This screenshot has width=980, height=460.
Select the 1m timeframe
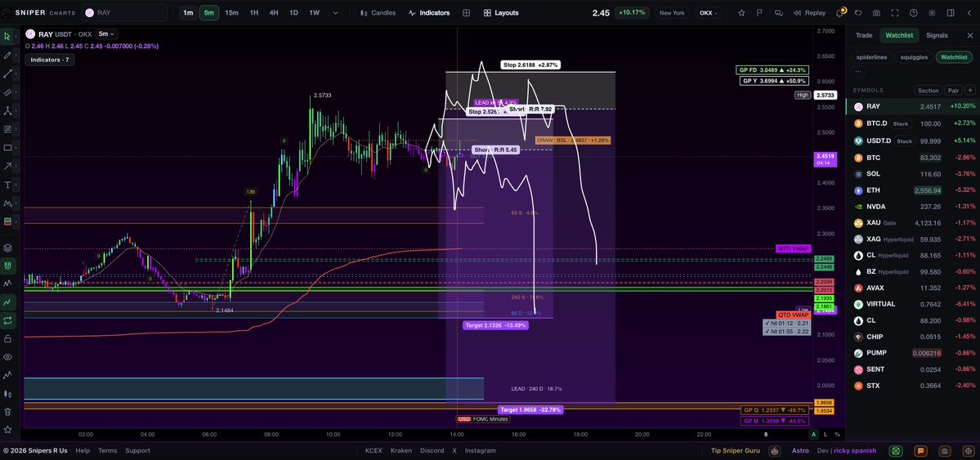click(x=188, y=12)
